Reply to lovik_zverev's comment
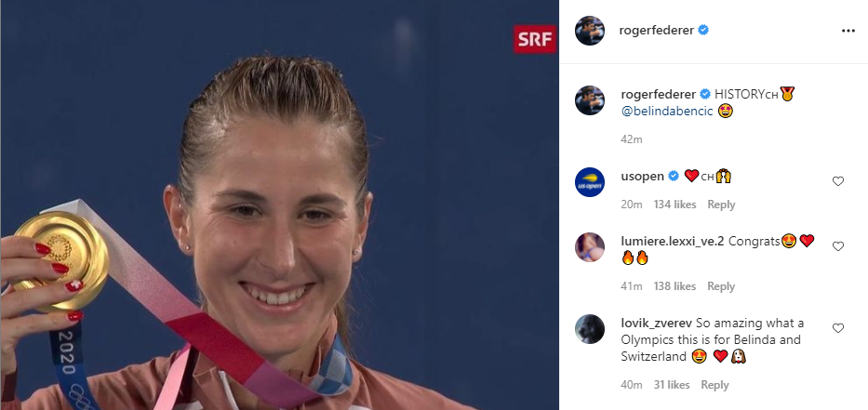868x410 pixels. pos(714,385)
